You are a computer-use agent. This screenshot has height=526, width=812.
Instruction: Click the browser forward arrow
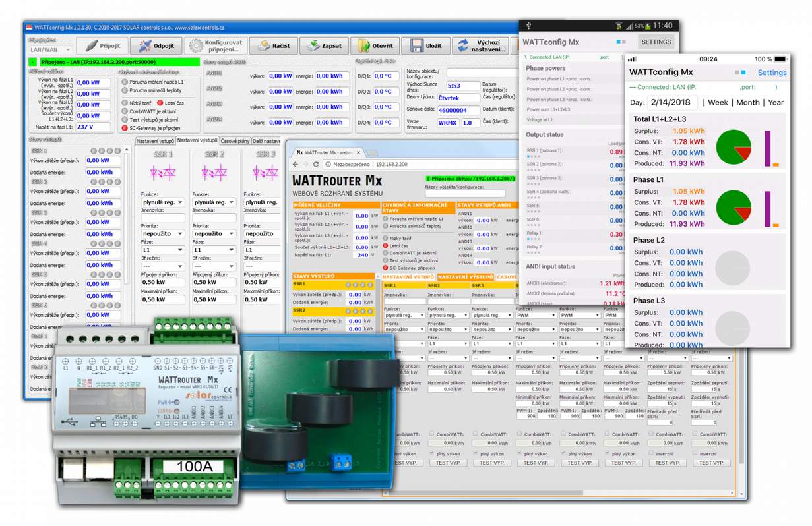click(306, 164)
